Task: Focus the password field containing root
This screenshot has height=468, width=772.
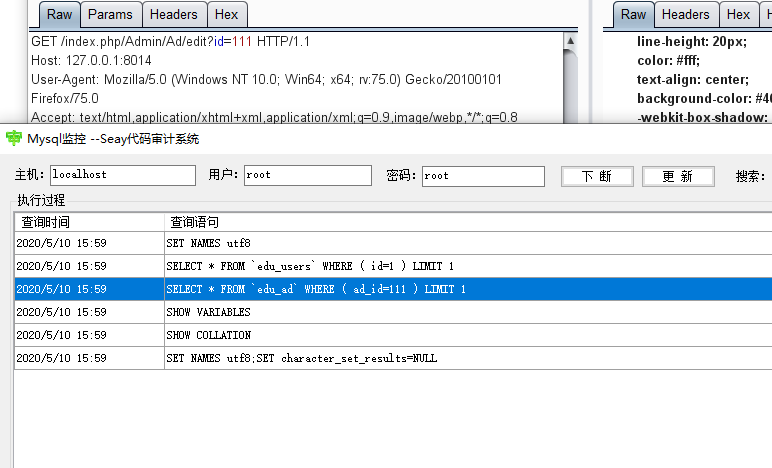Action: [x=483, y=176]
